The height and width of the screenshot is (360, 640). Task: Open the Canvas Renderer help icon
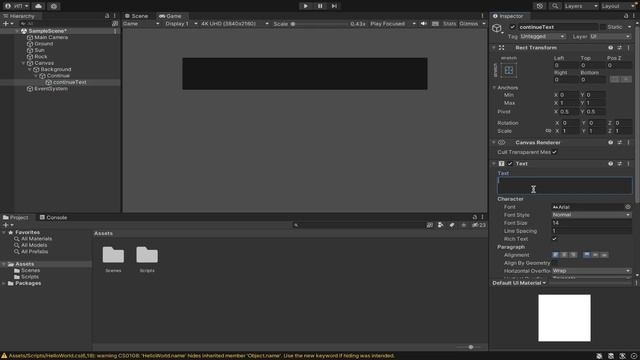611,142
